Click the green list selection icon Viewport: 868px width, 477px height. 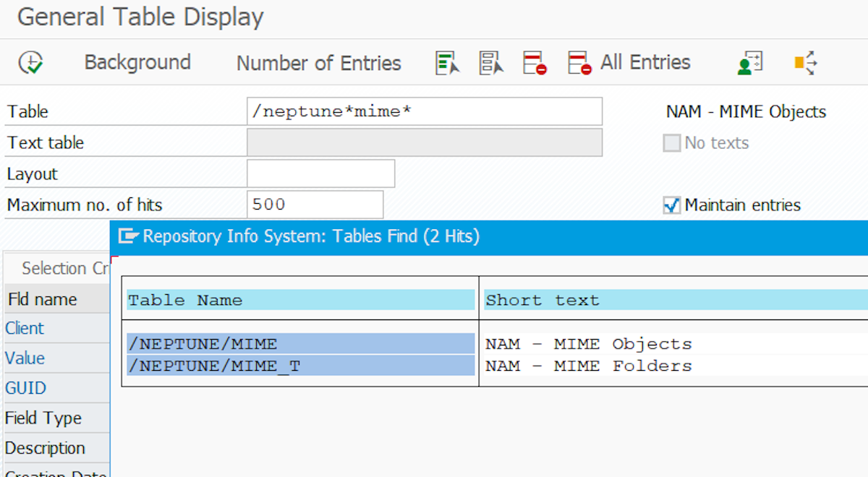pyautogui.click(x=448, y=63)
